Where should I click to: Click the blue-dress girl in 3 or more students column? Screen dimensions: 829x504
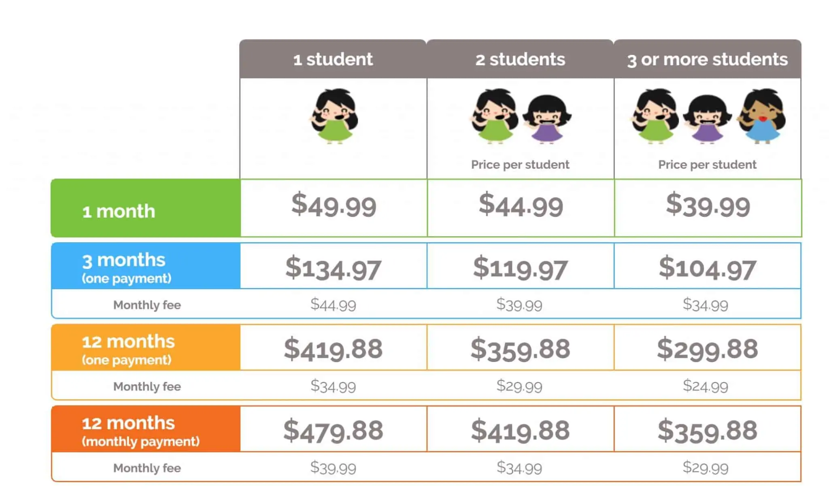click(x=761, y=116)
